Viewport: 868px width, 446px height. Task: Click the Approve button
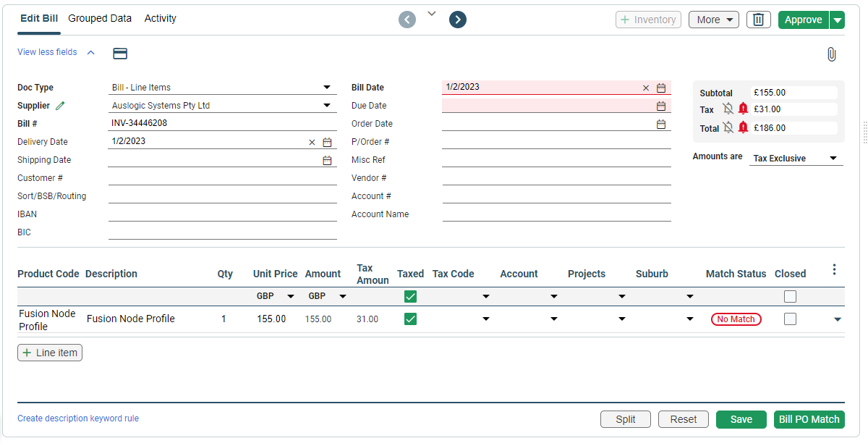[x=804, y=20]
